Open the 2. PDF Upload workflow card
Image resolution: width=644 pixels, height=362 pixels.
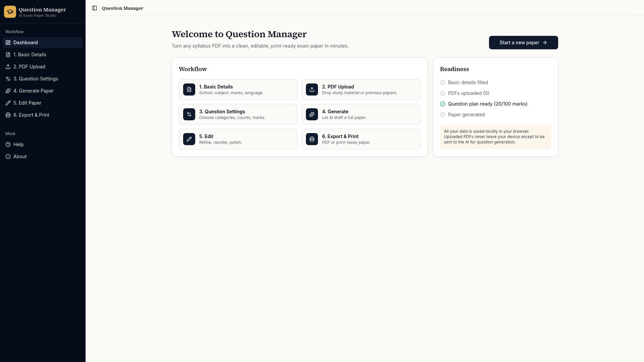click(361, 89)
